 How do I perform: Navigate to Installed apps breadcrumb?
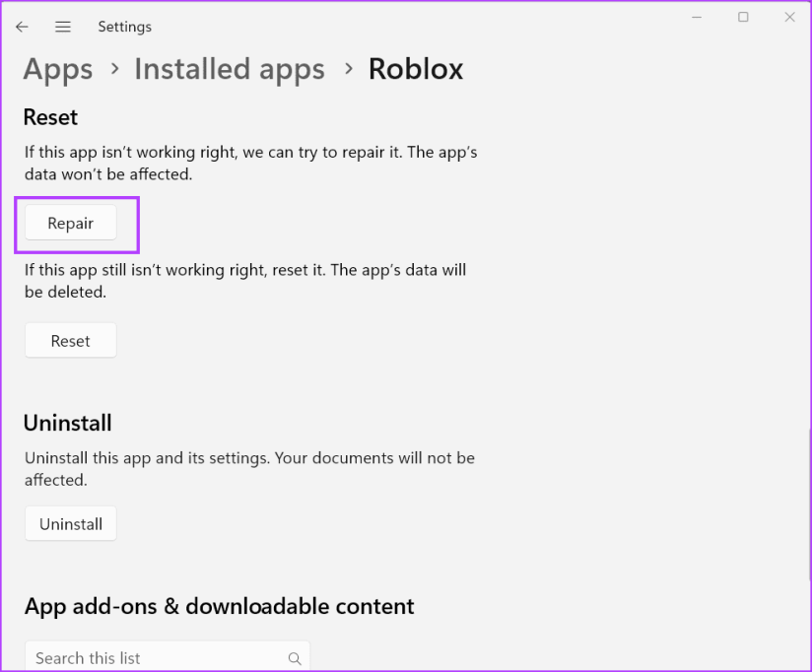pos(230,69)
